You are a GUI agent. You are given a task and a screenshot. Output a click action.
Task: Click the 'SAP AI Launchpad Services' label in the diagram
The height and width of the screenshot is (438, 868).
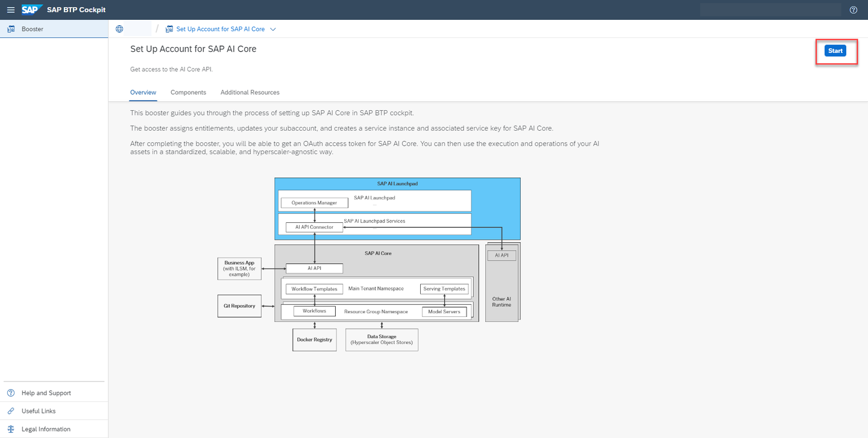coord(374,221)
